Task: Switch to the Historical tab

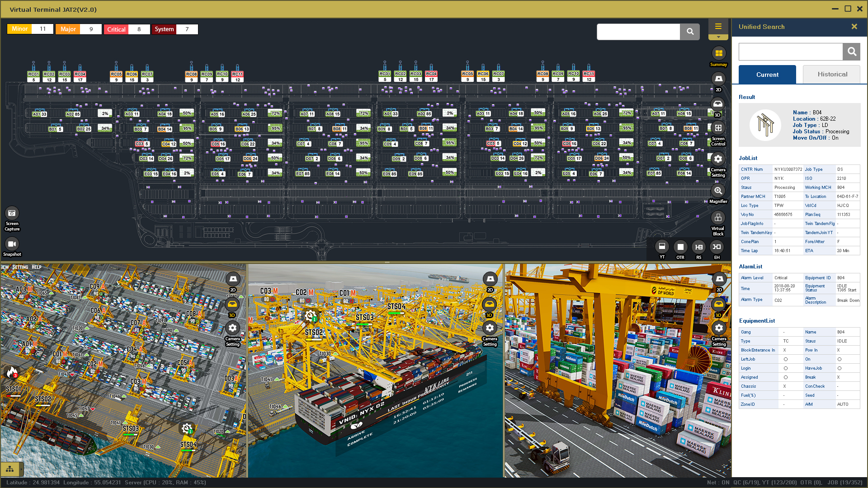Action: 832,75
